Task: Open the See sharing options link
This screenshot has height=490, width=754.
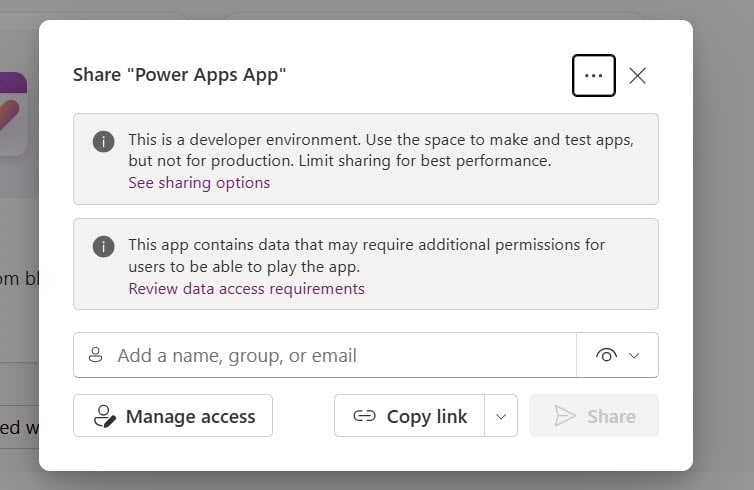Action: coord(199,183)
